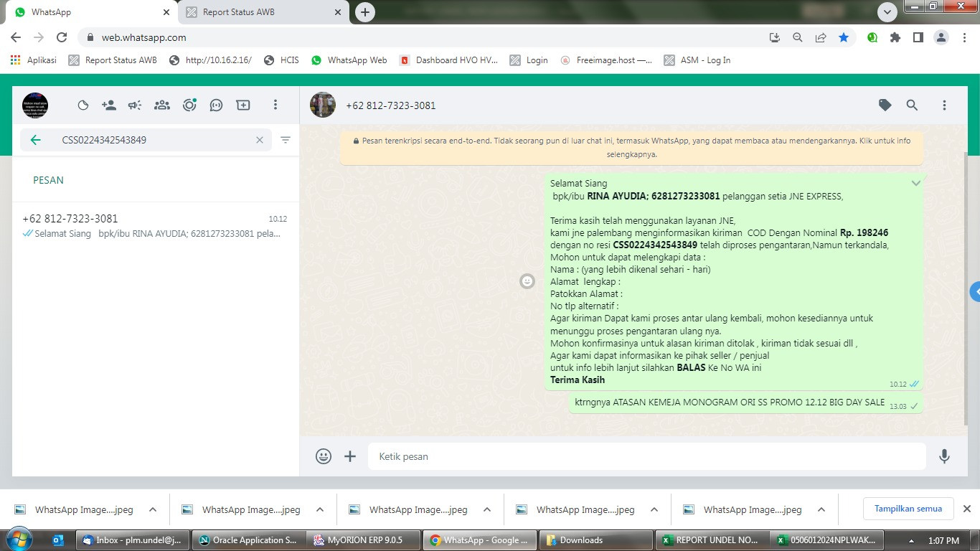Toggle the browser side panel
This screenshot has width=980, height=551.
point(918,37)
